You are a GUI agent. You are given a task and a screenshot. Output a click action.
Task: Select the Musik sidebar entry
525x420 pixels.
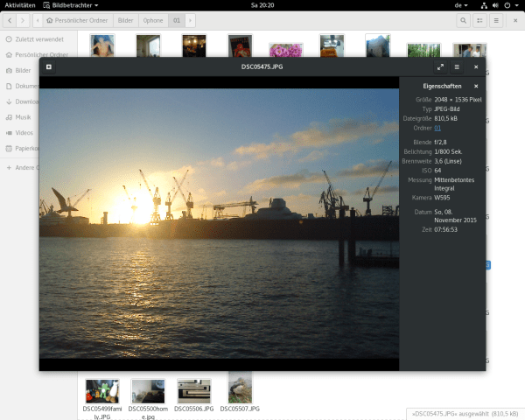[x=24, y=116]
